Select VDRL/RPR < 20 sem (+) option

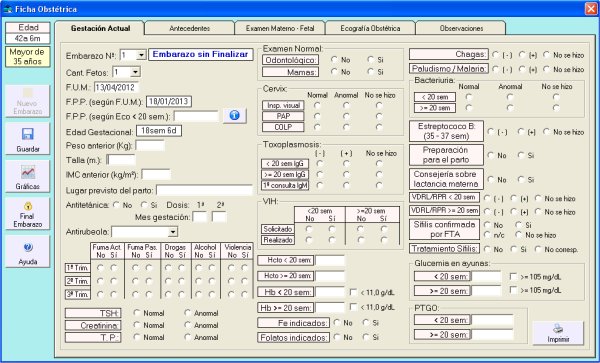click(514, 198)
